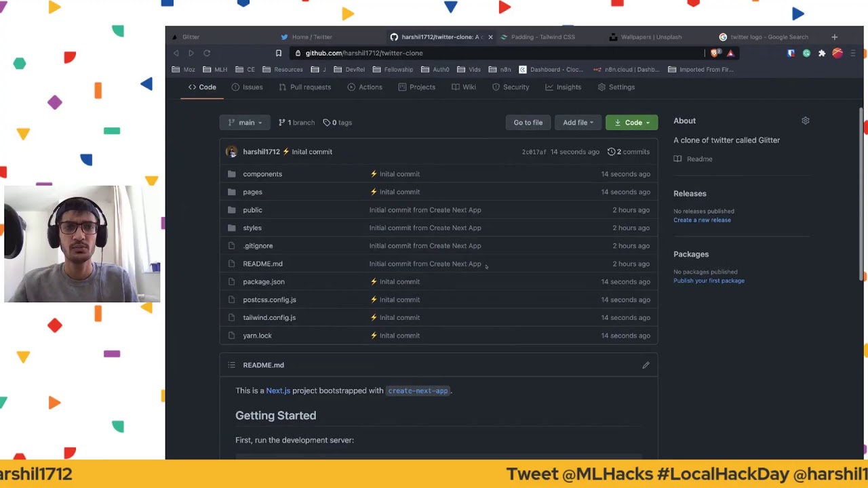Viewport: 868px width, 488px height.
Task: Open the Resources bookmarks folder
Action: (282, 69)
